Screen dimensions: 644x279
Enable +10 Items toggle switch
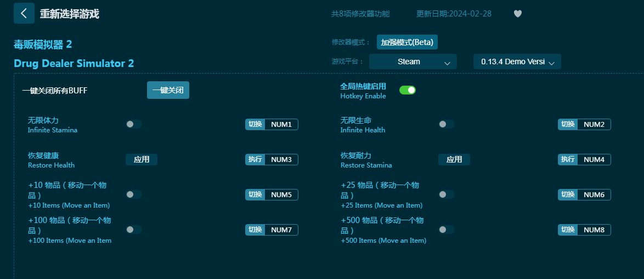click(133, 194)
